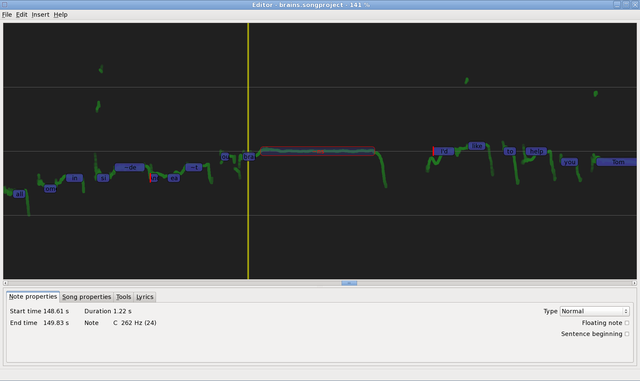The image size is (640, 381).
Task: Switch to the Tools tab
Action: click(123, 297)
